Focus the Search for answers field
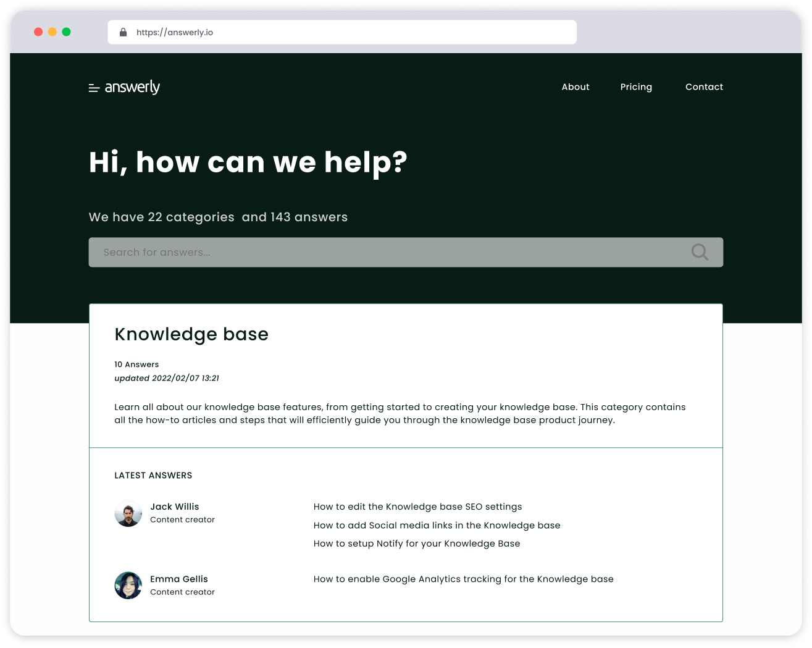Image resolution: width=812 pixels, height=648 pixels. pos(406,252)
